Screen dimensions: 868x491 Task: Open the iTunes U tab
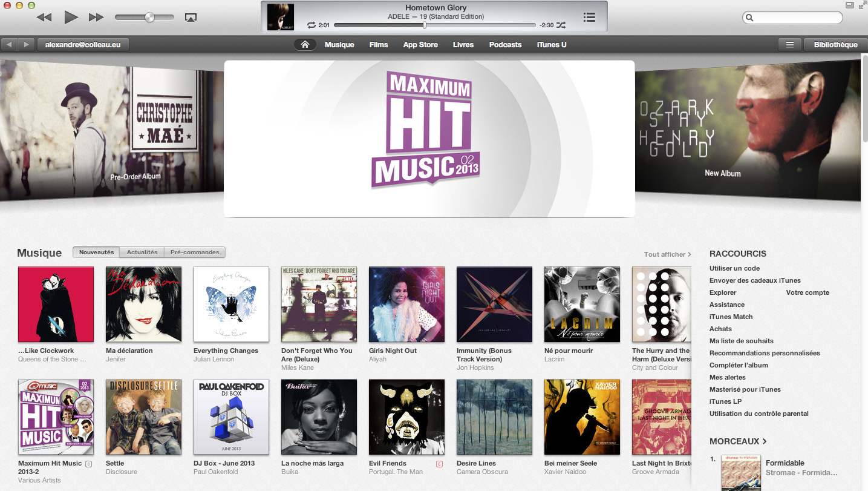tap(552, 45)
